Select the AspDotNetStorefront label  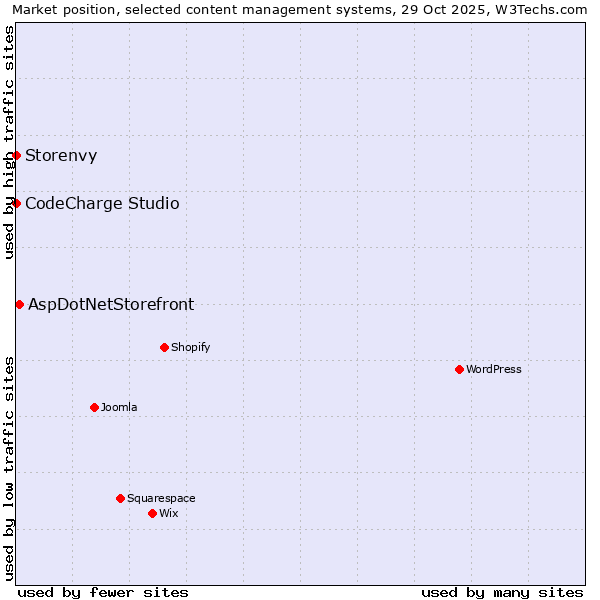111,304
